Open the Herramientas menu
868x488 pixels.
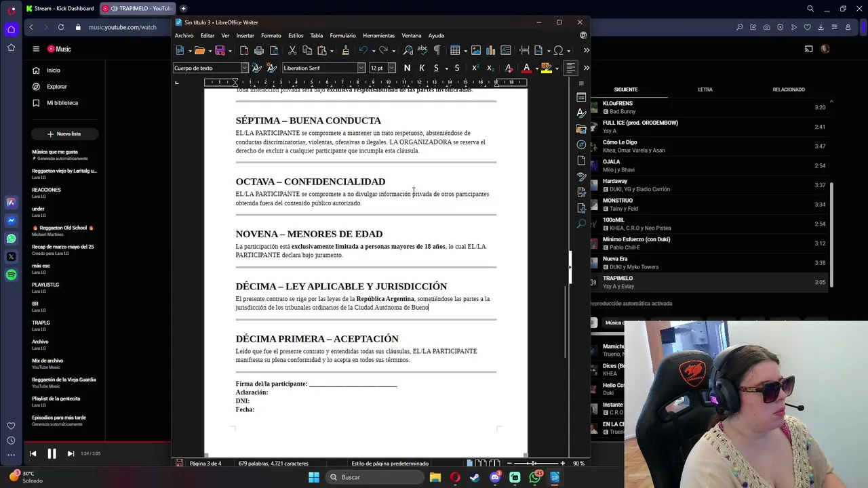[378, 35]
